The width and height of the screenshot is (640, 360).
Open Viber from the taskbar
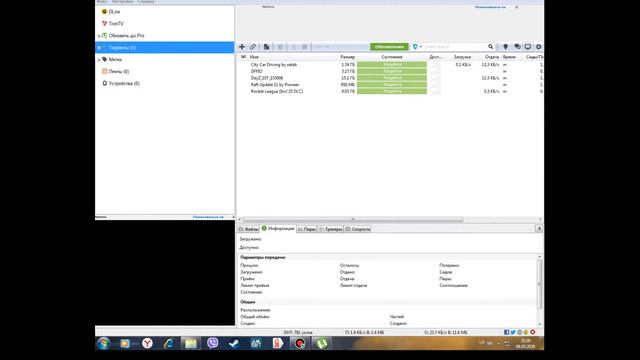click(x=212, y=343)
